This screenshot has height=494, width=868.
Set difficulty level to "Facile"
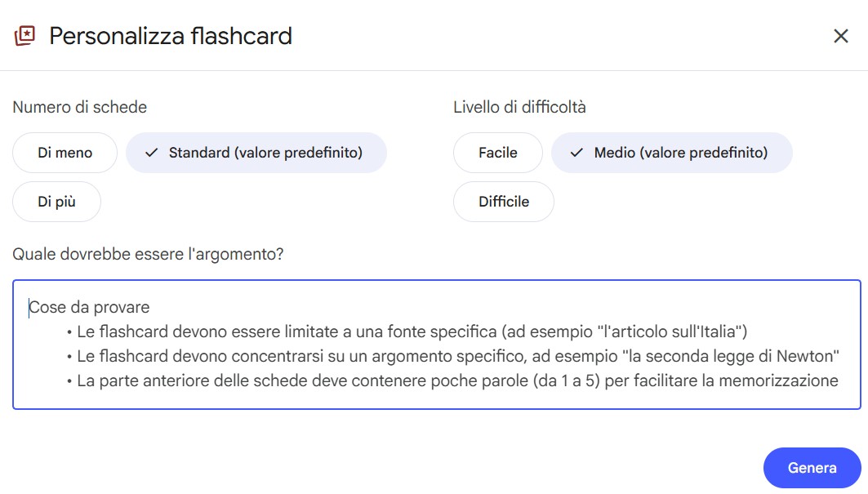pyautogui.click(x=498, y=153)
